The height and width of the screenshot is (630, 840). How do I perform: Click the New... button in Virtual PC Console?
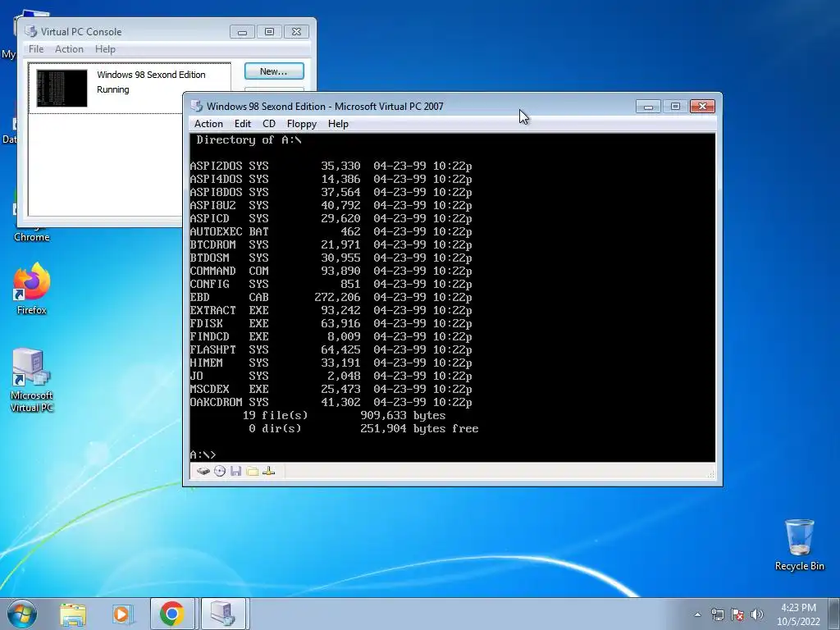tap(274, 71)
